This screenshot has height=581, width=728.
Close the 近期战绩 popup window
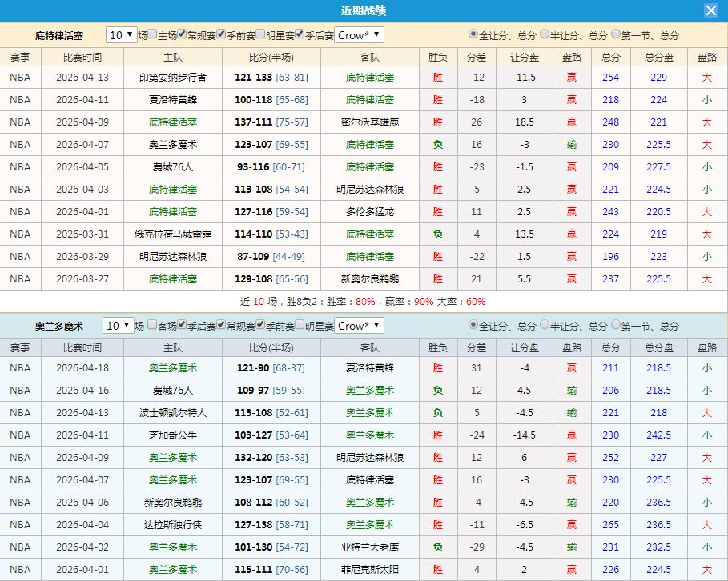tap(711, 10)
